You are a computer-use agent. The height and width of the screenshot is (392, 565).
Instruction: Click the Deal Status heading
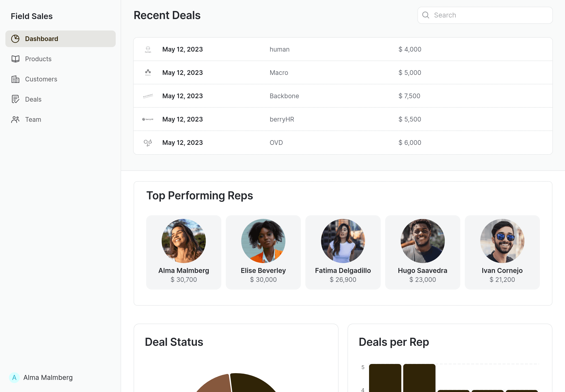point(174,342)
